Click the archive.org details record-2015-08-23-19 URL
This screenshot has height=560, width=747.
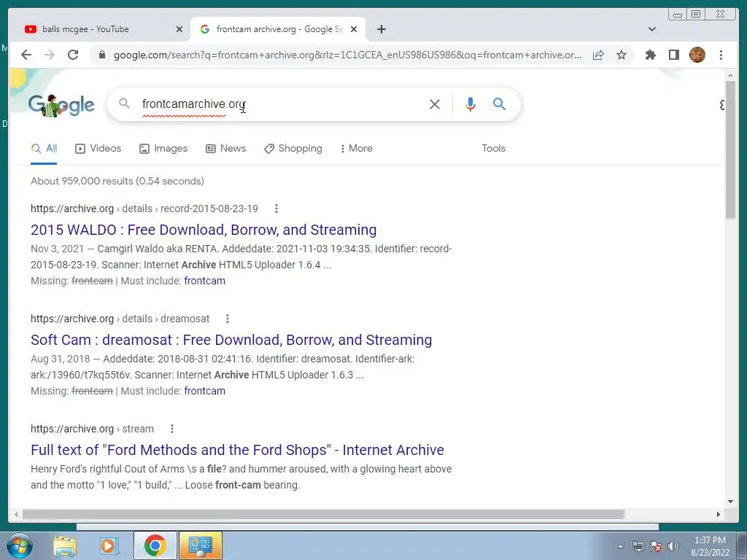pos(144,209)
